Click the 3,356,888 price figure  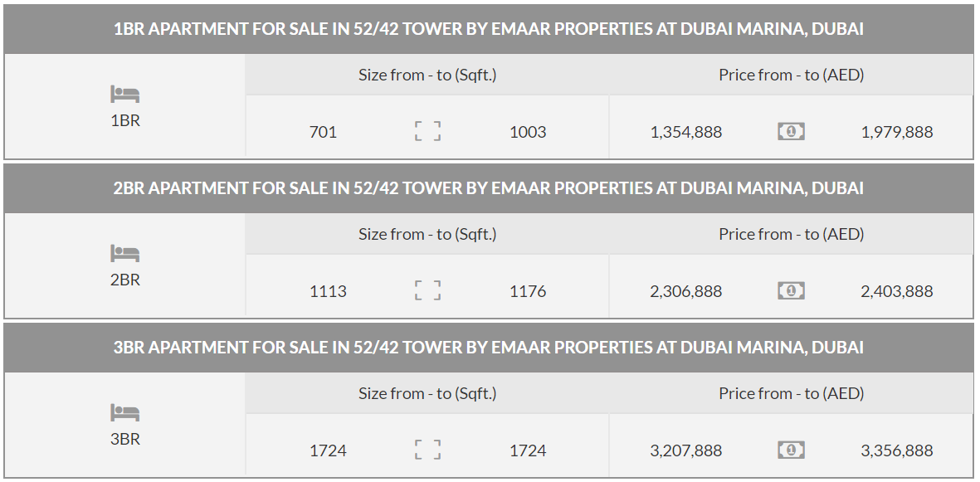tap(897, 450)
